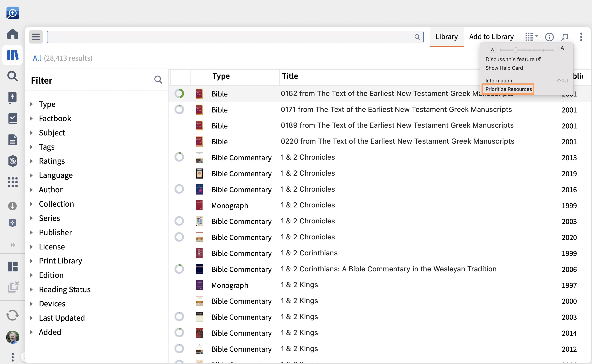
Task: Expand the Collection filter
Action: click(31, 204)
